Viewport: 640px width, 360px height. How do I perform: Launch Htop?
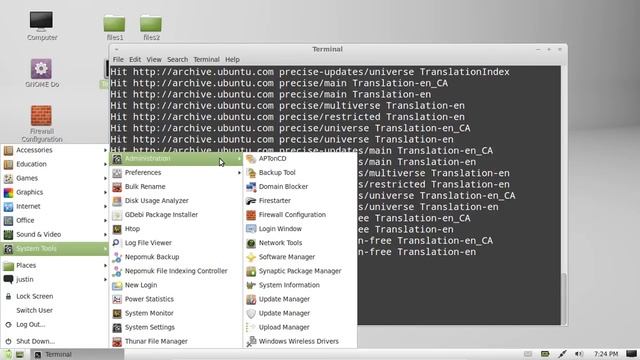176,229
